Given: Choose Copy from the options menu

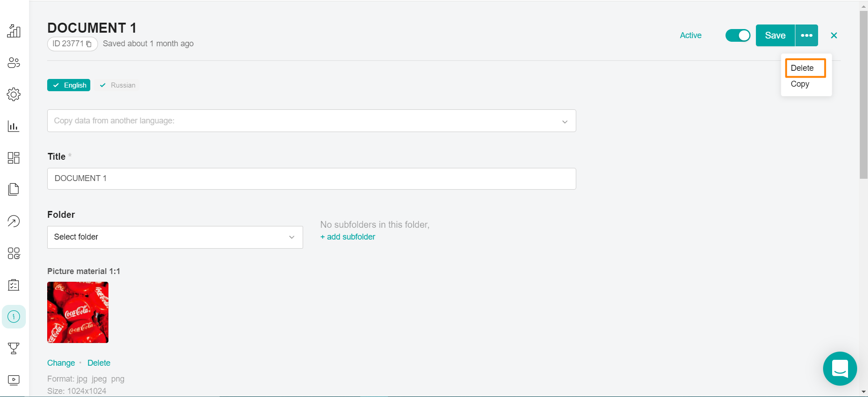Looking at the screenshot, I should 800,84.
